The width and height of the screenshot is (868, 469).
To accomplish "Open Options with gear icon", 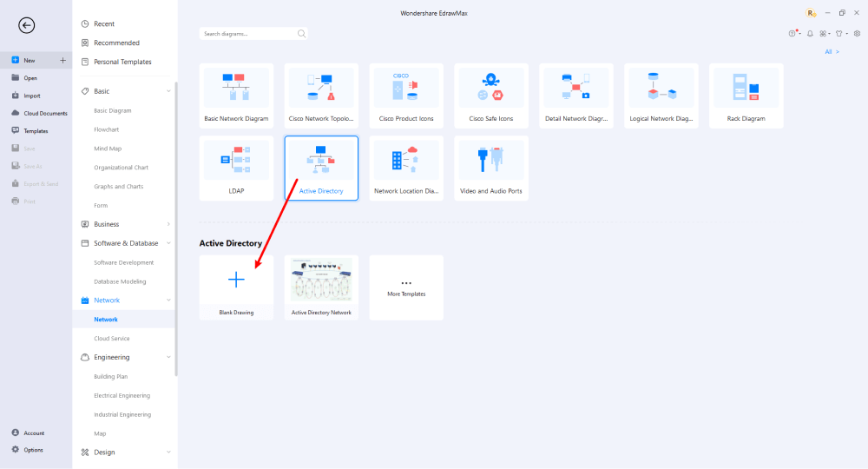I will [27, 450].
